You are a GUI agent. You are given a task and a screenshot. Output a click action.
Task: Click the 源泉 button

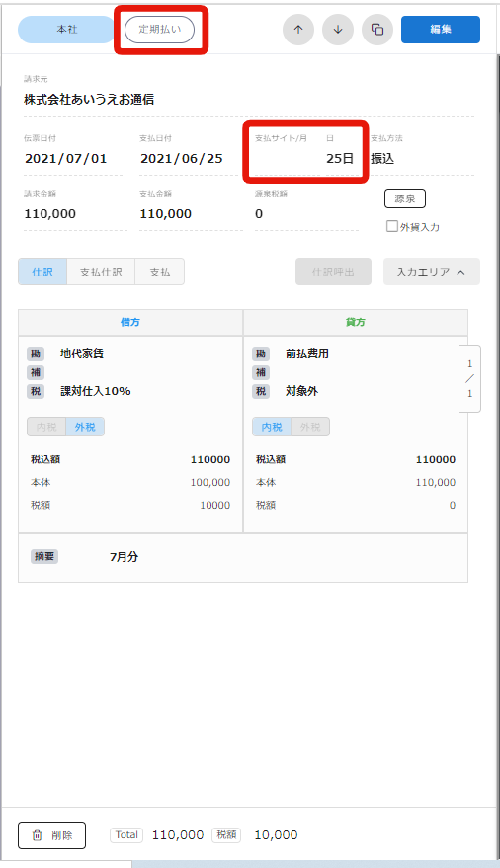click(x=405, y=198)
